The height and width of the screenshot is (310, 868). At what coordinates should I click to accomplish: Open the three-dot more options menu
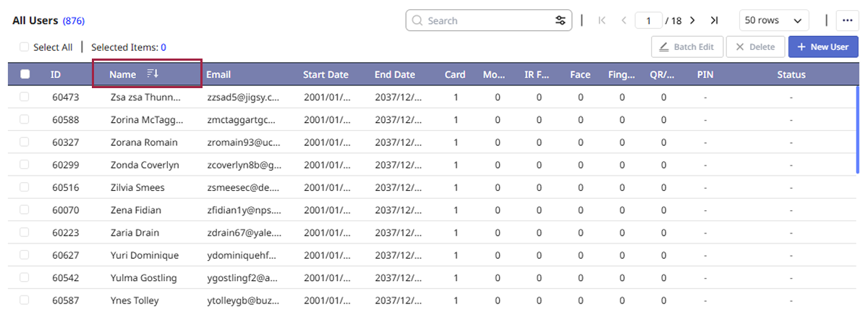point(846,20)
